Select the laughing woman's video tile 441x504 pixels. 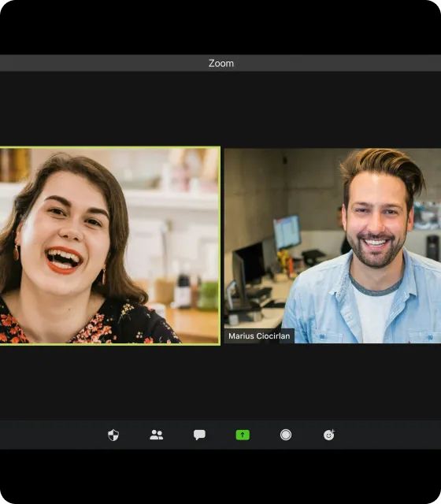(110, 246)
